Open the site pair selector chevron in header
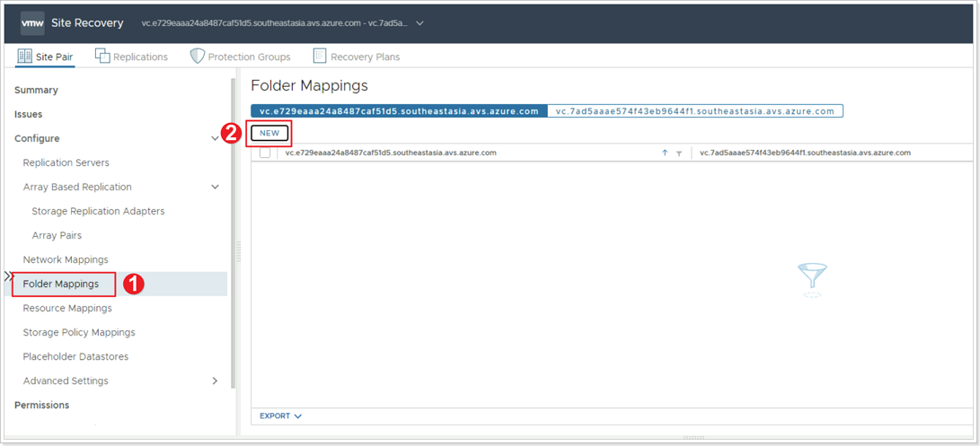Image resolution: width=980 pixels, height=446 pixels. click(x=419, y=23)
